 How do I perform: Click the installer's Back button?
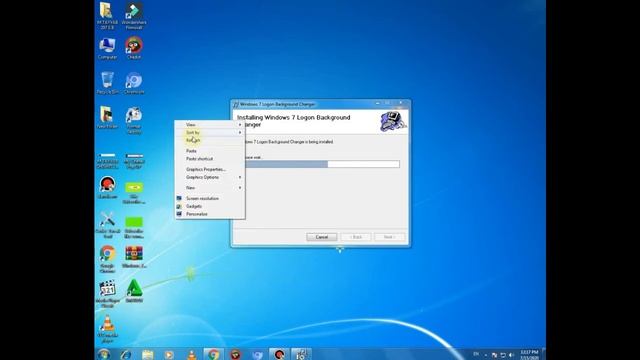click(x=356, y=237)
